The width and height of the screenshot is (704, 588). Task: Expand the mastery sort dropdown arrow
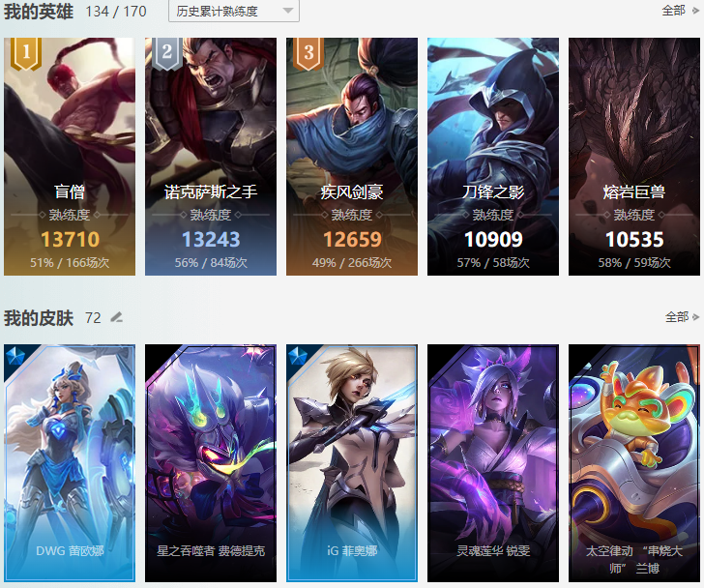[288, 11]
